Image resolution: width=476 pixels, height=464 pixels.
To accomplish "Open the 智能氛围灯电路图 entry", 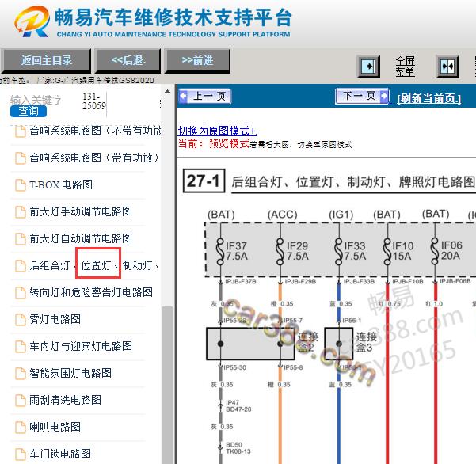I will coord(70,373).
